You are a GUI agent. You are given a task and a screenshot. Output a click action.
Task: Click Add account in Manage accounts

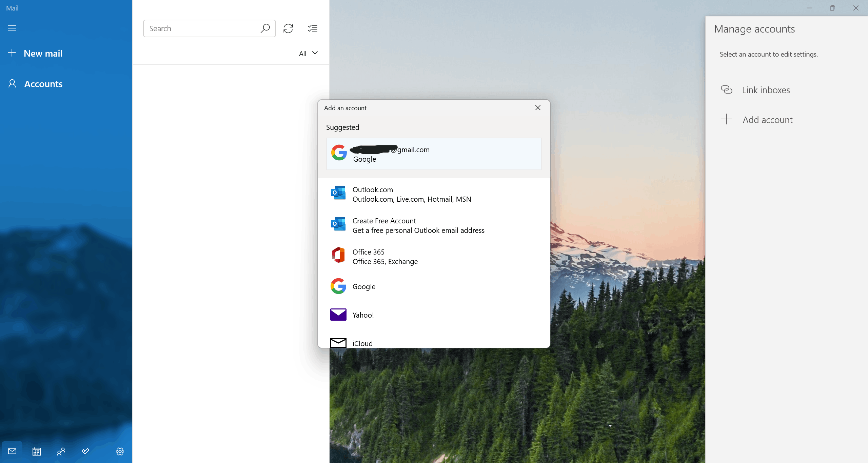coord(767,120)
